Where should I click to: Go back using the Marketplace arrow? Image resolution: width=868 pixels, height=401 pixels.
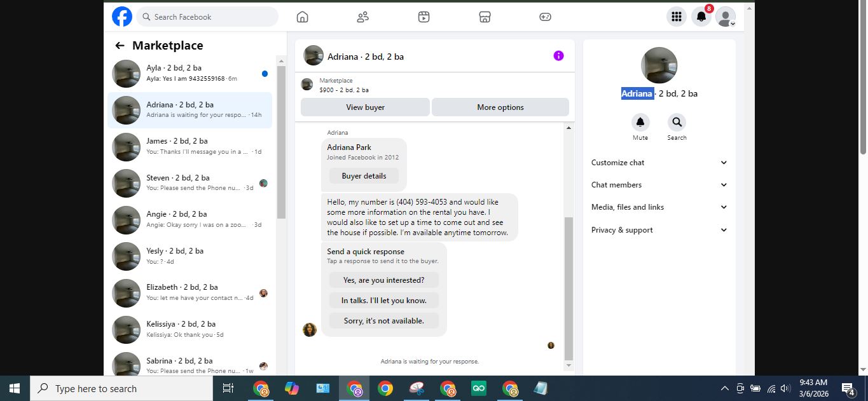pos(120,46)
